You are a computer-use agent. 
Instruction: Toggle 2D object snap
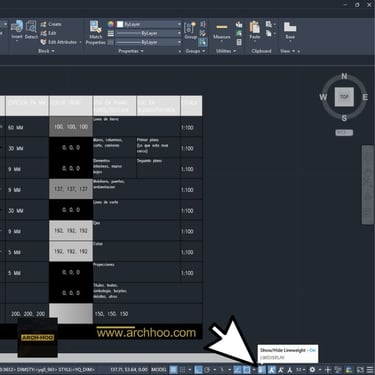pos(246,369)
